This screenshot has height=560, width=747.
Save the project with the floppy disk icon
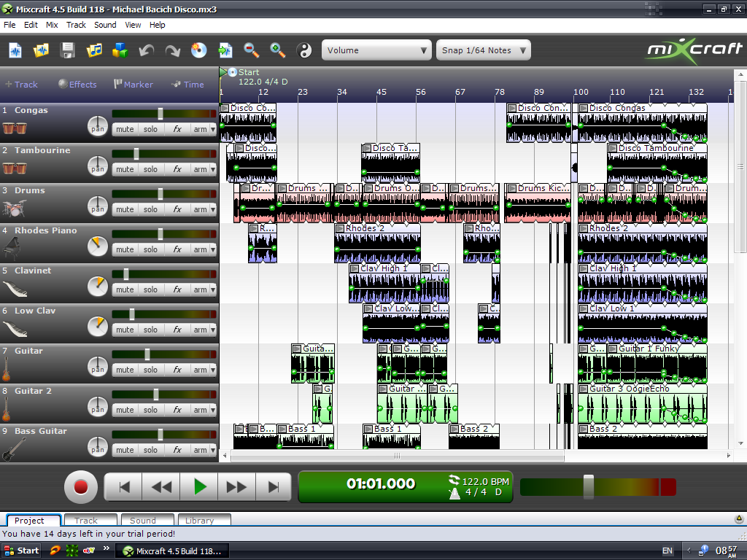tap(68, 50)
